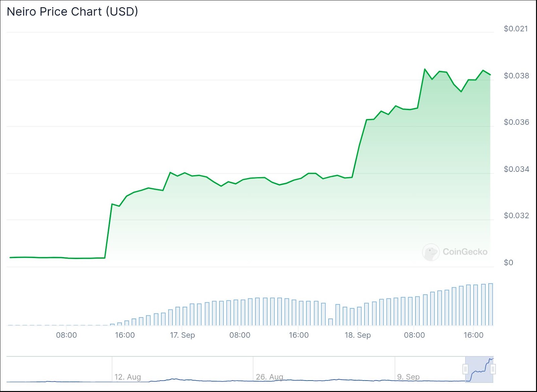This screenshot has width=537, height=392.
Task: Click the $0.034 y-axis label
Action: [516, 169]
